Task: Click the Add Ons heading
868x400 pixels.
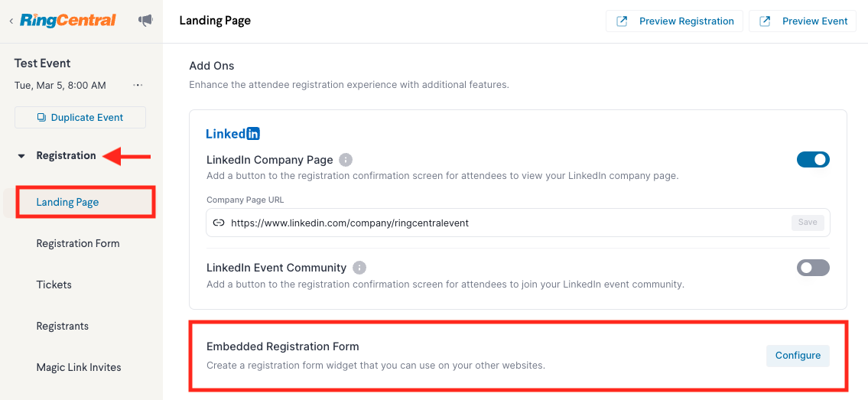Action: point(212,66)
